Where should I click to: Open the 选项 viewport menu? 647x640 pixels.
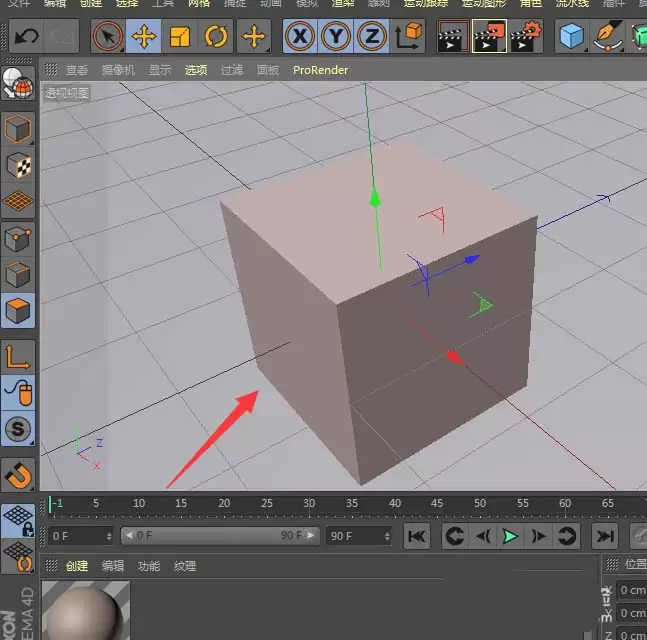pos(196,70)
